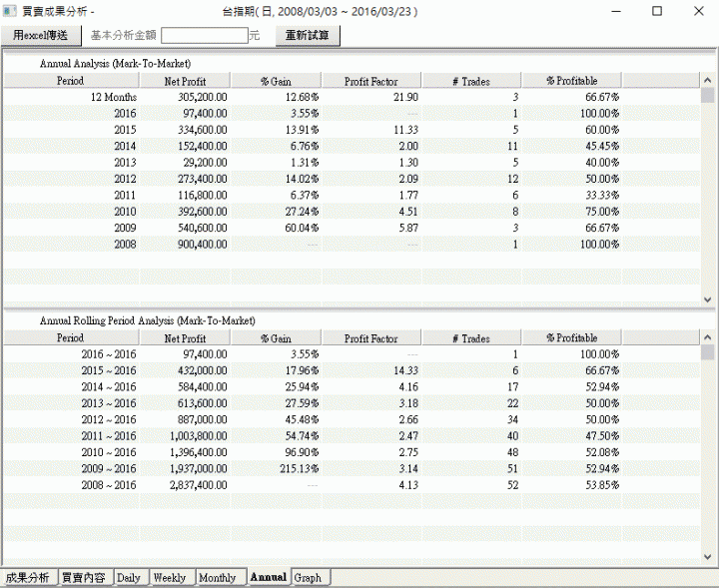This screenshot has width=719, height=588.
Task: Click Profit Factor header in Annual Analysis
Action: (371, 81)
